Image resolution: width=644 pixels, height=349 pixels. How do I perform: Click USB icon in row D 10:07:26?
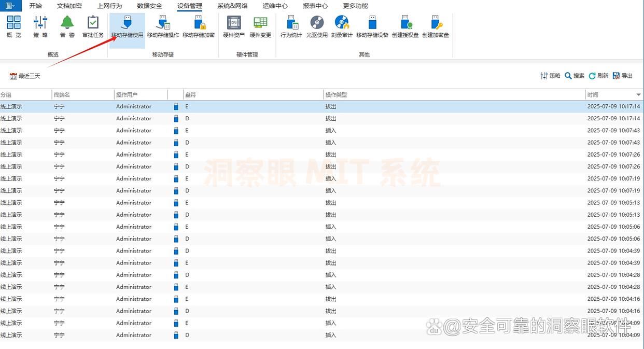pyautogui.click(x=176, y=166)
